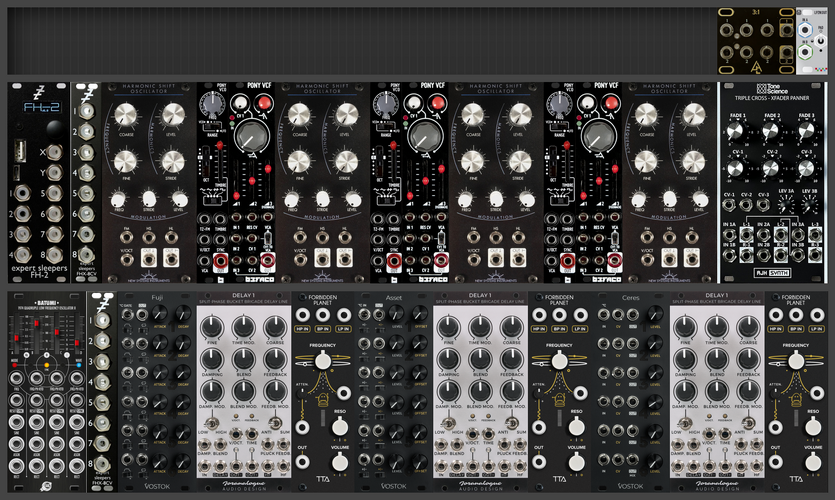Adjust the leftmost red Batumi frequency slider

(x=17, y=338)
